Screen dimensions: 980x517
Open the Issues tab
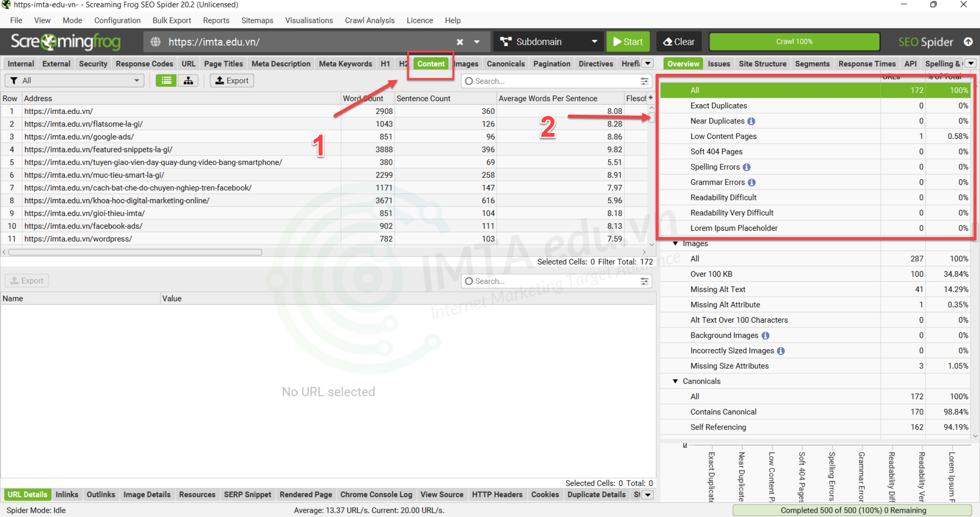(719, 63)
